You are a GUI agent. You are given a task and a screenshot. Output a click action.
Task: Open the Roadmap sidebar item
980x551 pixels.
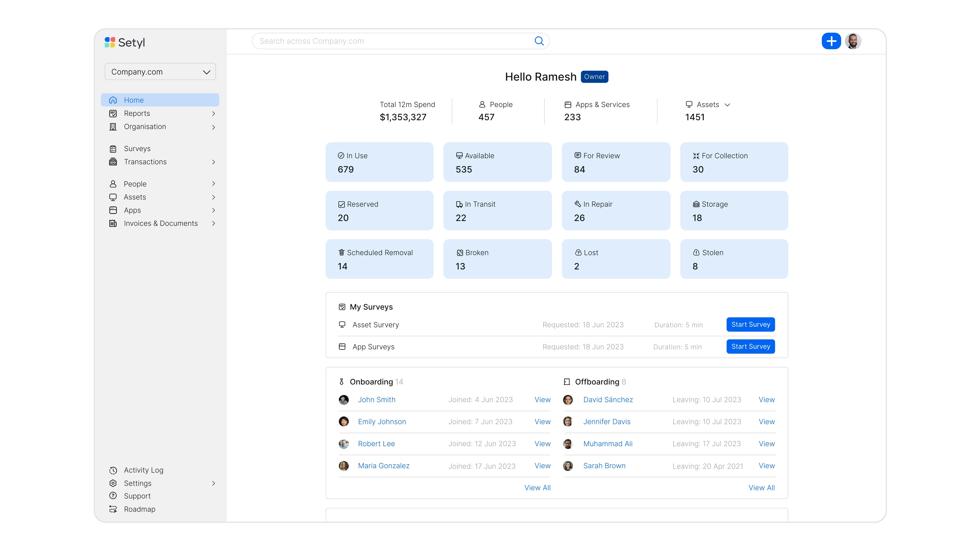(139, 509)
